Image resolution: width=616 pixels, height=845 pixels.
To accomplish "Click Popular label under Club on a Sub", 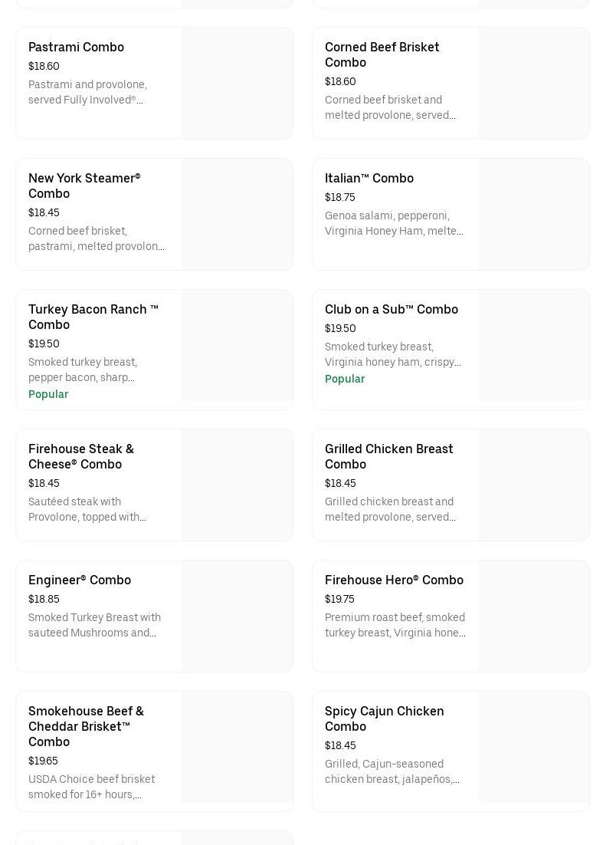I will [x=345, y=379].
